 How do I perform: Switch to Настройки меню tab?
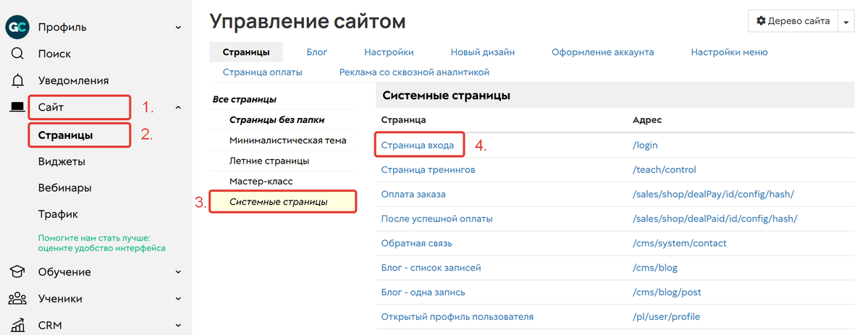729,52
